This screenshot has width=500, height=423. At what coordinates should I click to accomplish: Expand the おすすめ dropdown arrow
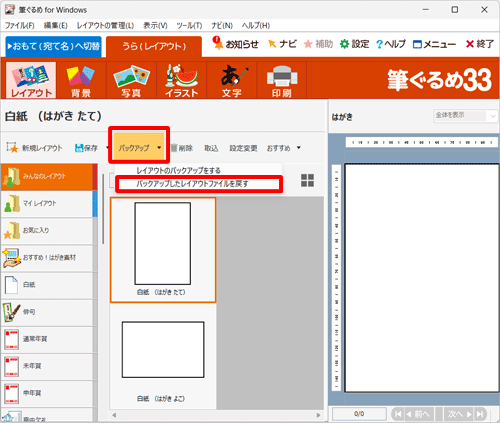coord(299,148)
